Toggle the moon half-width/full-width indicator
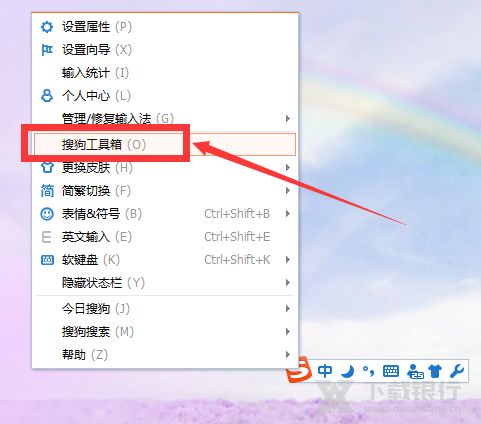The width and height of the screenshot is (481, 424). coord(348,371)
